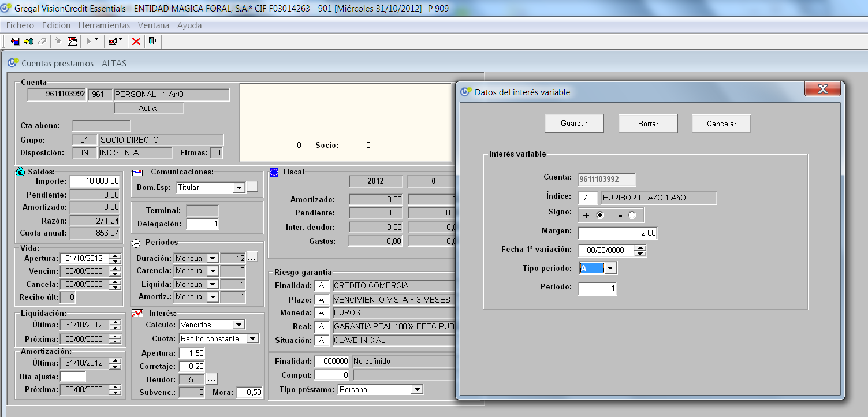
Task: Click the ellipsis button next to Duración
Action: click(252, 258)
